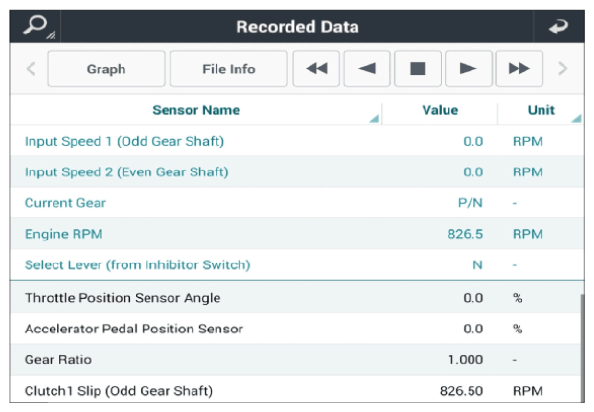The width and height of the screenshot is (594, 412).
Task: Open the search magnifier icon
Action: pyautogui.click(x=35, y=26)
